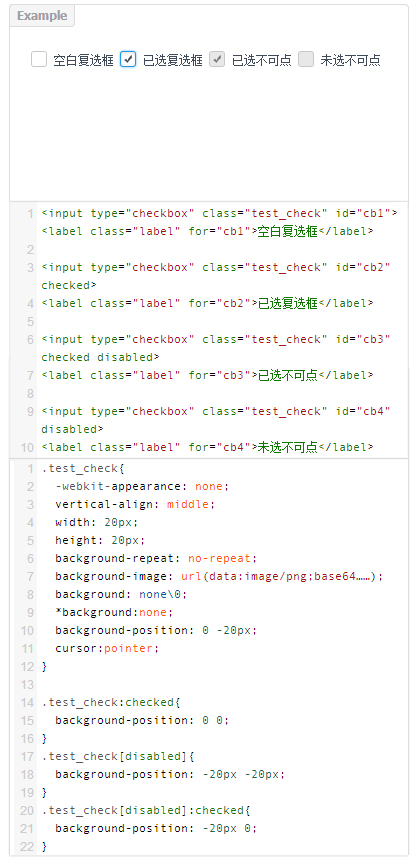Click CSS line number 22 in gutter
Image resolution: width=418 pixels, height=860 pixels.
pyautogui.click(x=27, y=846)
